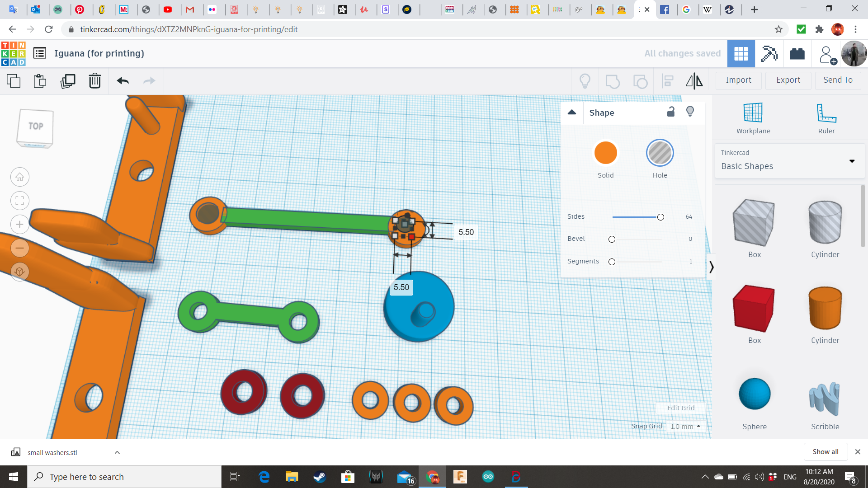Click the Zoom in plus button
This screenshot has height=488, width=868.
(x=20, y=225)
